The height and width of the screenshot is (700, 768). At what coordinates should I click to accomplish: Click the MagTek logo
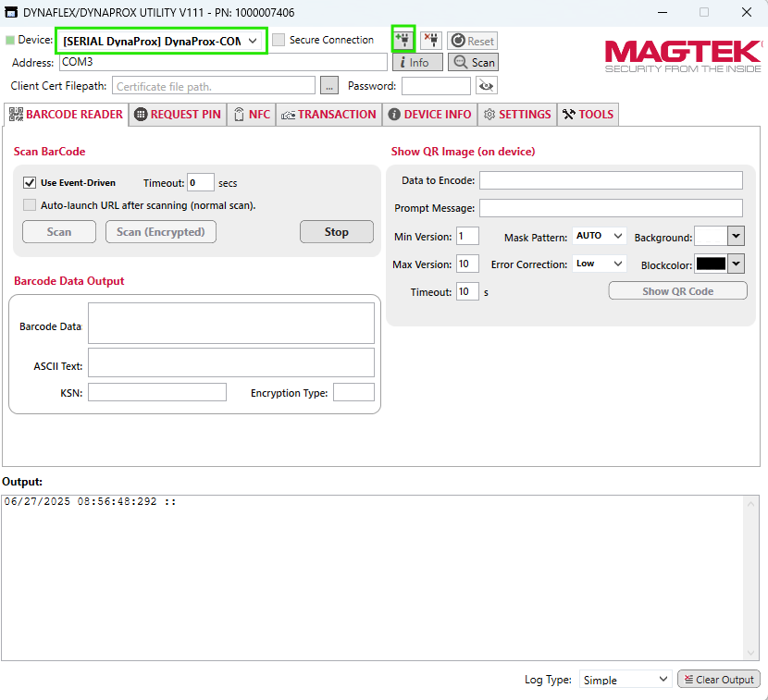click(684, 55)
